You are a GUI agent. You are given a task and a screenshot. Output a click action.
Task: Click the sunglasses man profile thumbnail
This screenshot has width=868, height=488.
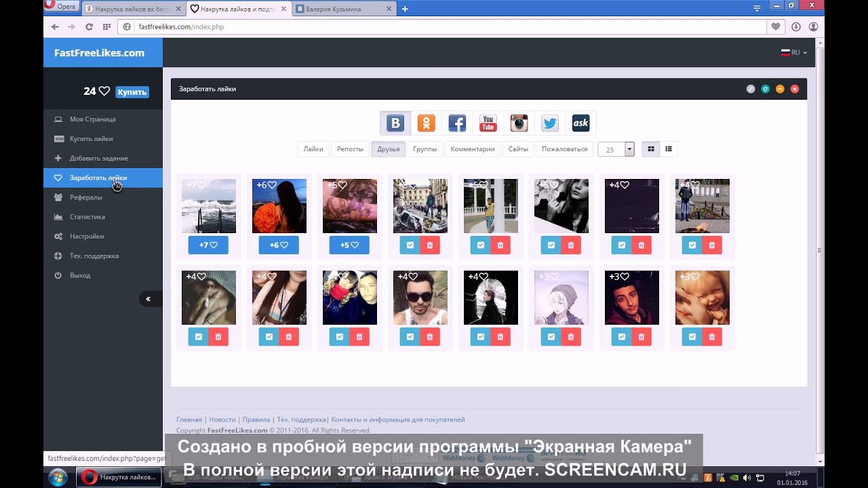(x=420, y=298)
